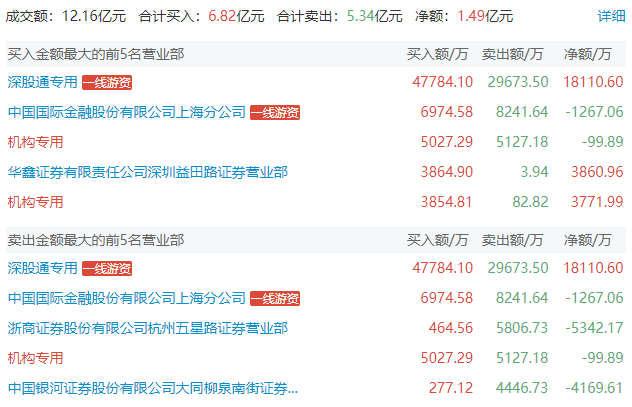
Task: Open 深股通专用 in the top sellers table
Action: 42,268
